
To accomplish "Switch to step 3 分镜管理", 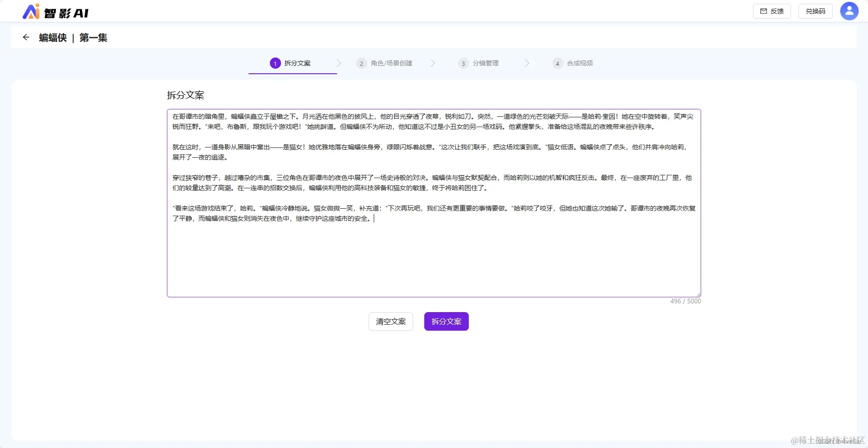I will (x=479, y=64).
